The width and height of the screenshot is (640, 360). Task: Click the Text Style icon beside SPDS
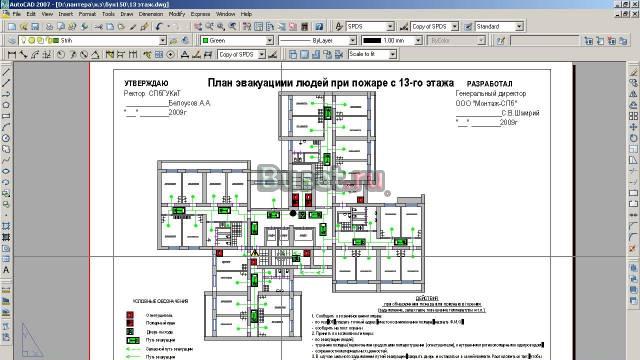point(339,27)
